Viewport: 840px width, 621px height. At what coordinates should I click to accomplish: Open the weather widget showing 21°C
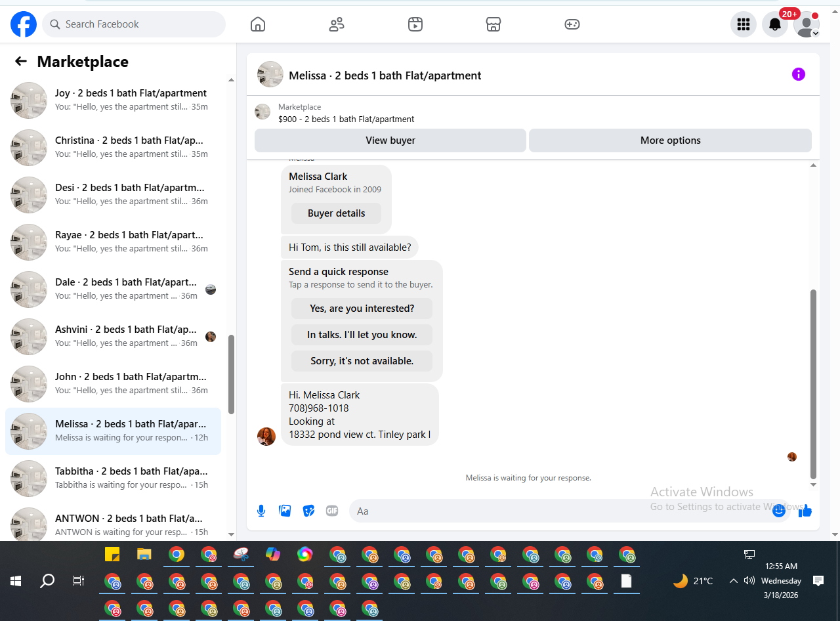693,581
